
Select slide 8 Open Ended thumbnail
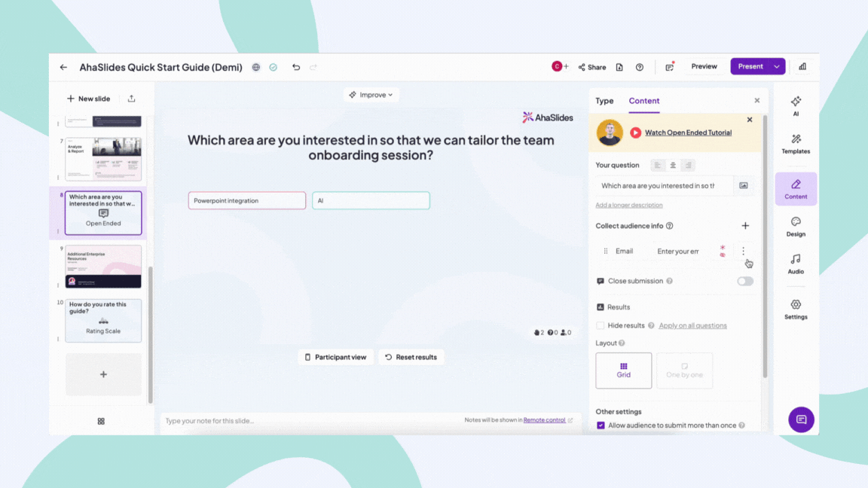click(x=103, y=213)
